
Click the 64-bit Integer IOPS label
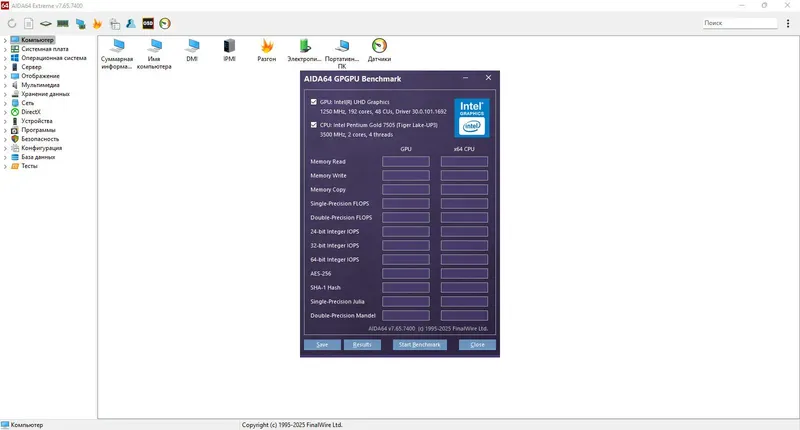[x=335, y=260]
